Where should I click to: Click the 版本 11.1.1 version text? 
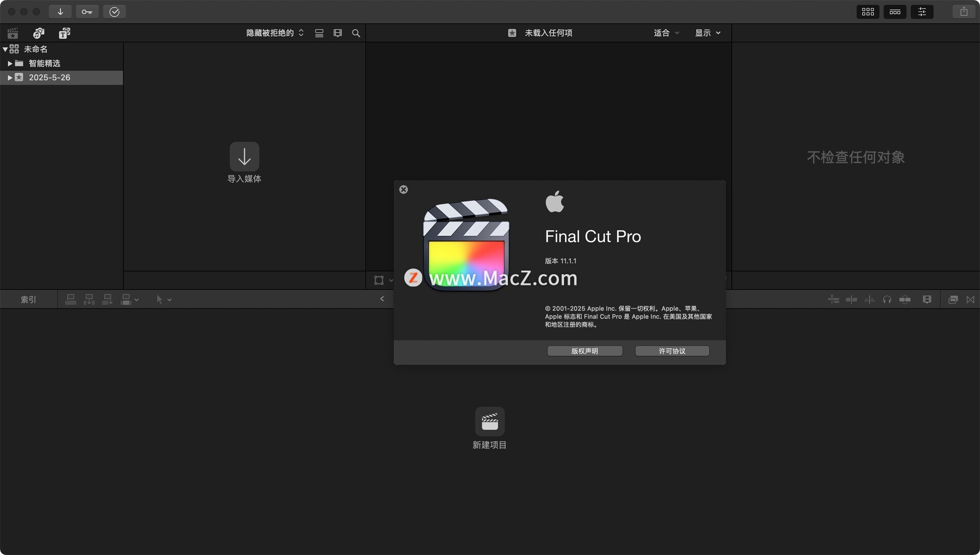click(x=560, y=261)
